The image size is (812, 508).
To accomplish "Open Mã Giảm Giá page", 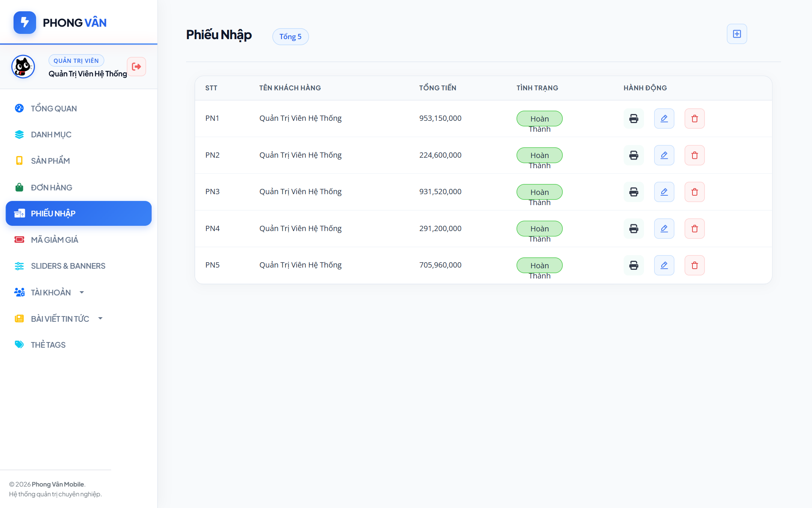I will [x=79, y=240].
